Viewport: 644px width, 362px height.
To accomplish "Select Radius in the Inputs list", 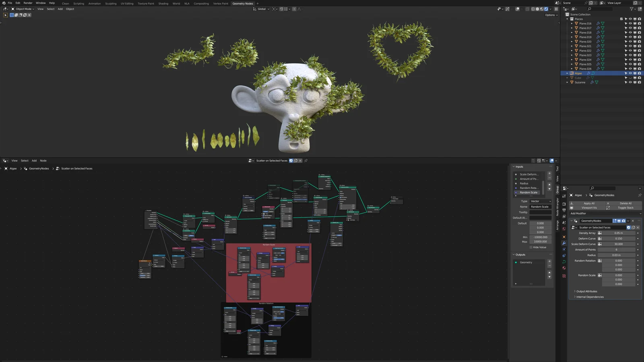I will pos(524,183).
